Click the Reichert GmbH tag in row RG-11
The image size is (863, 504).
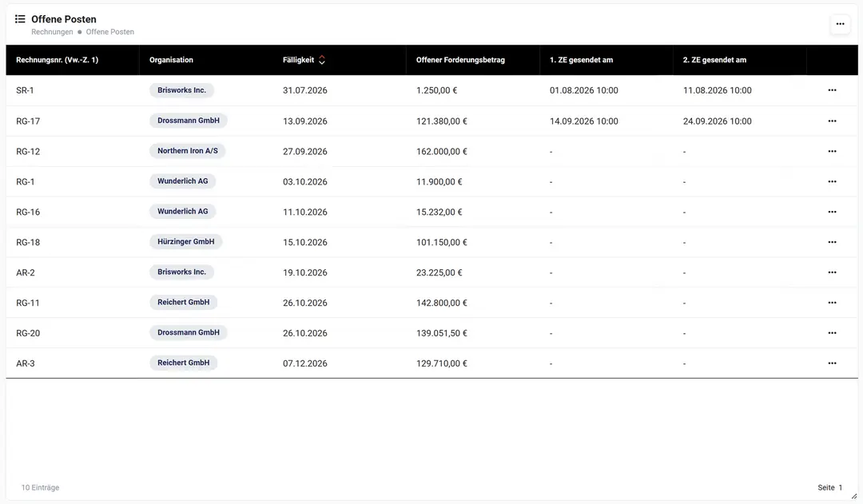point(183,302)
